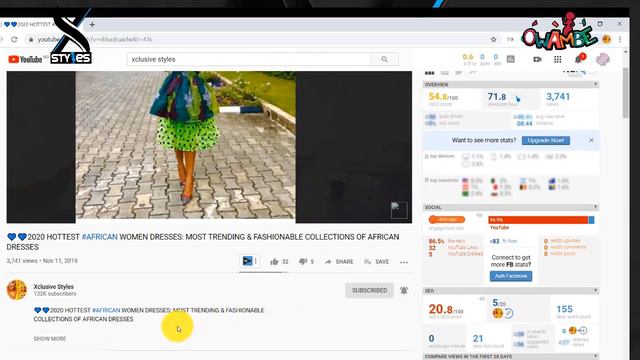Open the account avatar menu
Viewport: 640px width, 360px height.
[x=603, y=60]
